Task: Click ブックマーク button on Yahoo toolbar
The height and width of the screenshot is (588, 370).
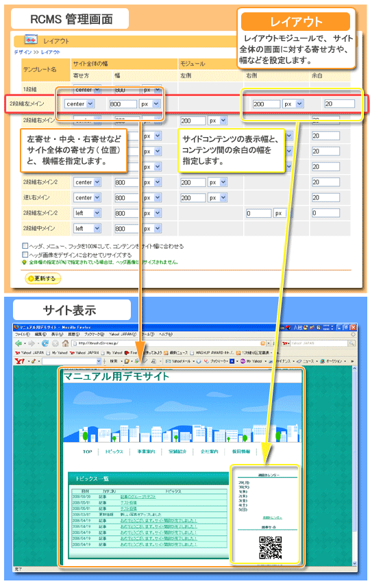Action: coord(216,361)
